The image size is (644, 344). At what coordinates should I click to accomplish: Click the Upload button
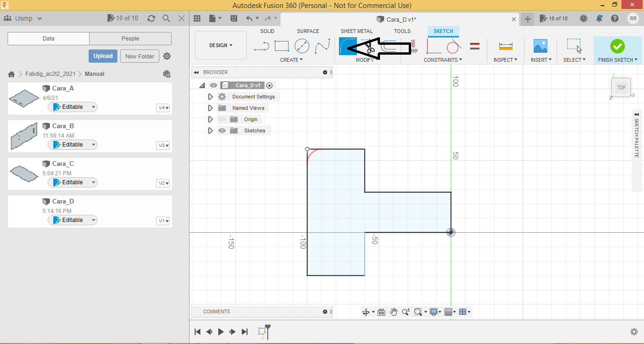click(103, 56)
